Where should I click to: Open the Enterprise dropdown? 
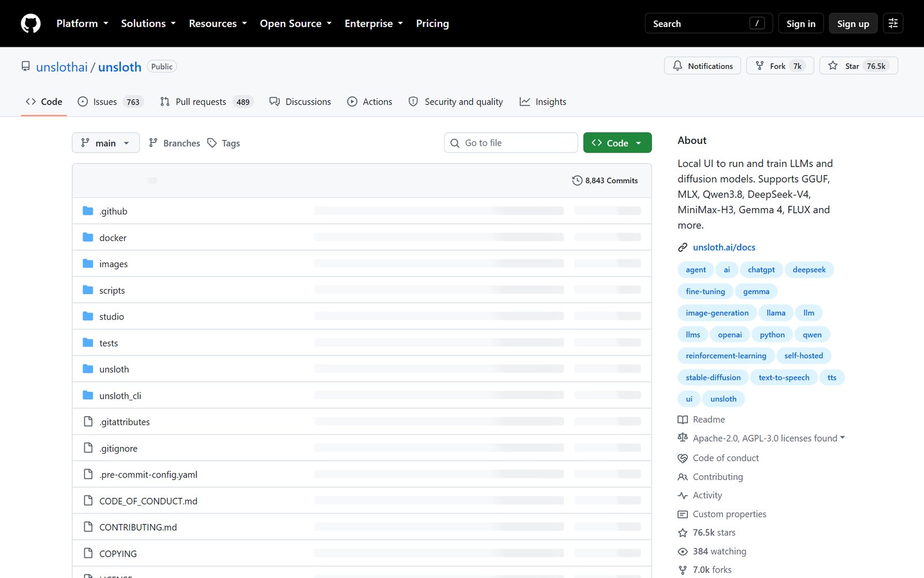pos(374,24)
